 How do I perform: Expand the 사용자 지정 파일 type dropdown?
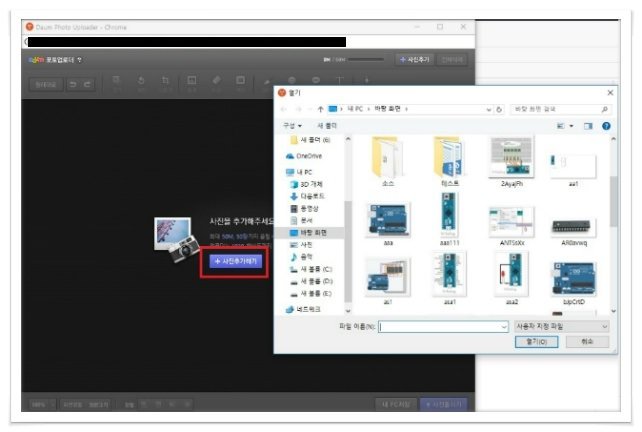pos(561,326)
